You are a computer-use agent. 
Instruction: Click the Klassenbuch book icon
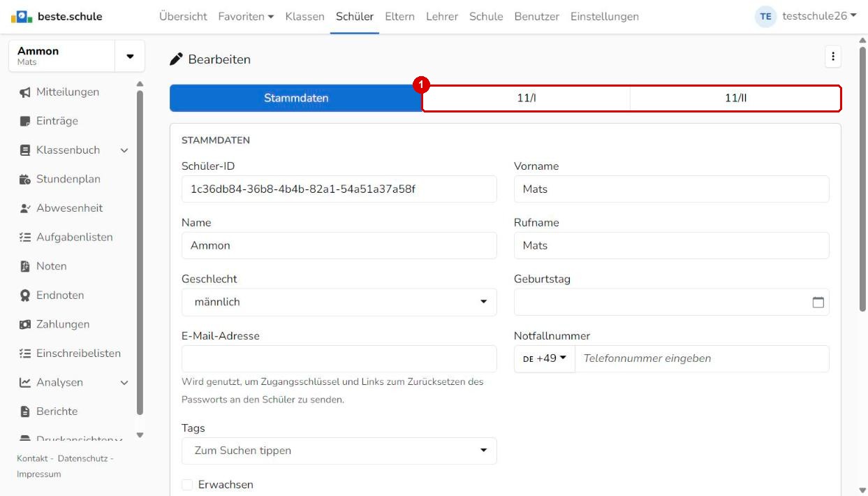pyautogui.click(x=25, y=150)
